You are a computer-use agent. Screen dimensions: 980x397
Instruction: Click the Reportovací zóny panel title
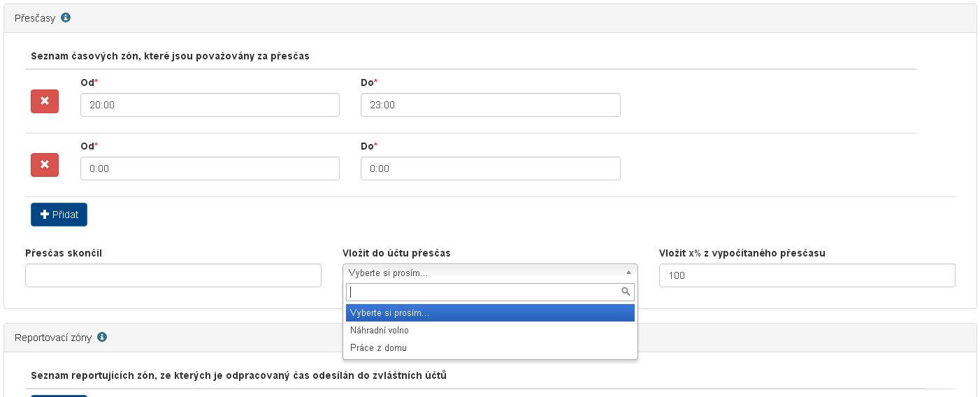point(53,337)
